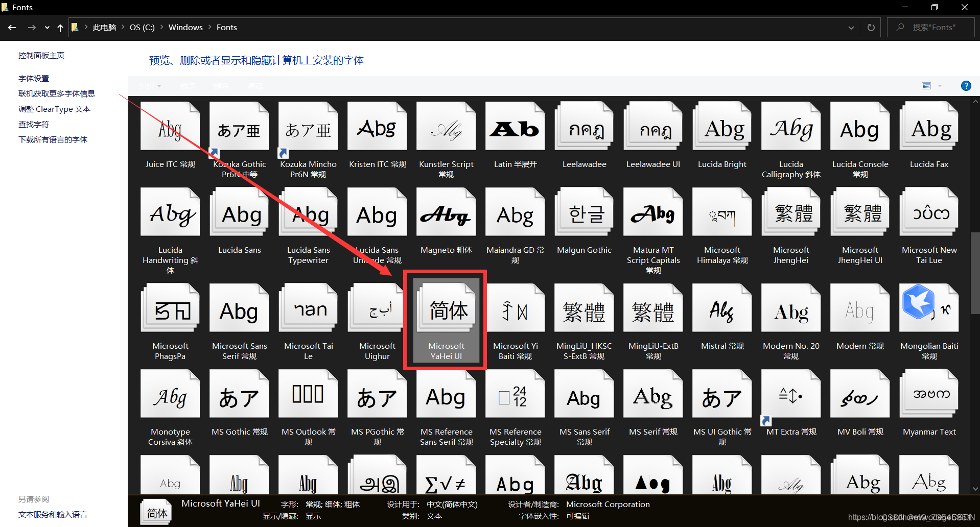Go up one folder level
Screen dimensions: 980x527
click(60, 28)
